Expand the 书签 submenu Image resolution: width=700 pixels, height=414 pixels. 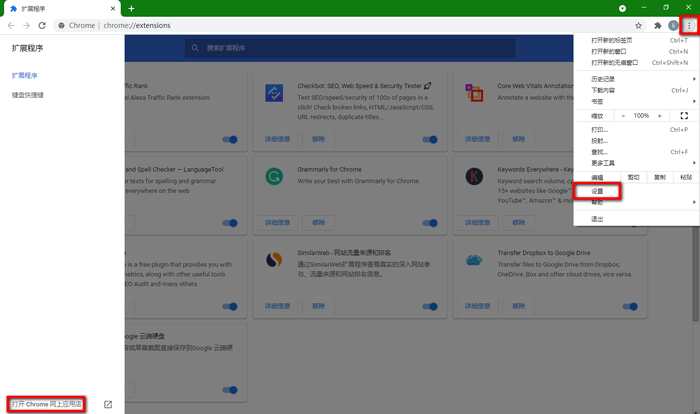(637, 101)
